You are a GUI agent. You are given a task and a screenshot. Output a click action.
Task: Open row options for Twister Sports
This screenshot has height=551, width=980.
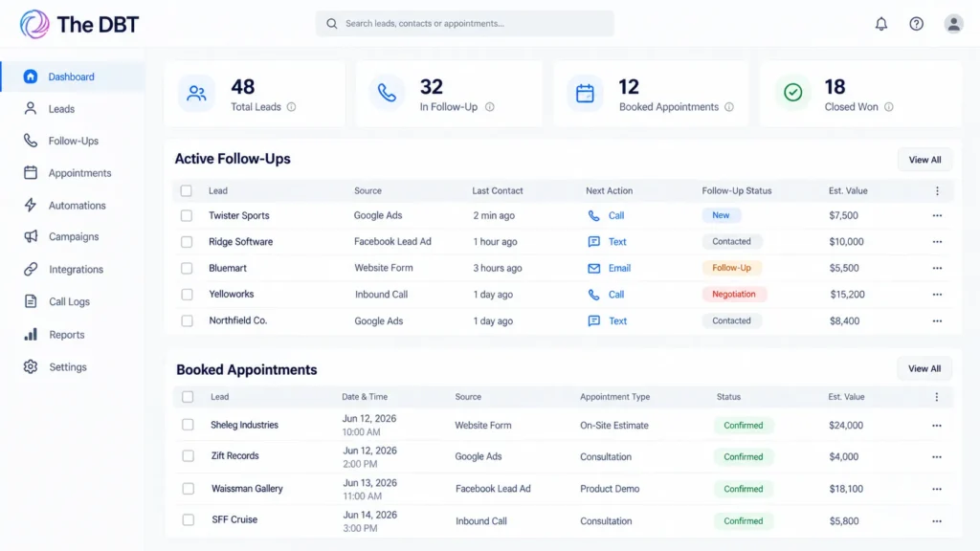[937, 215]
